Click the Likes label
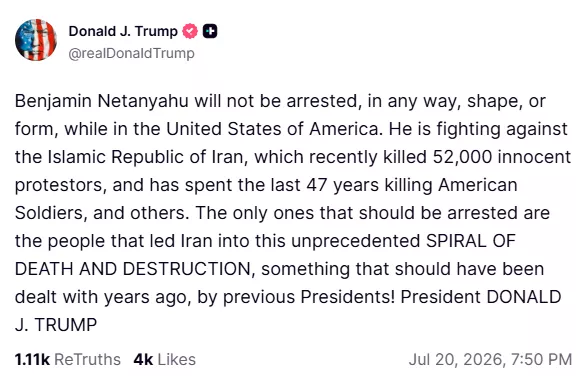This screenshot has width=583, height=376. [x=177, y=360]
